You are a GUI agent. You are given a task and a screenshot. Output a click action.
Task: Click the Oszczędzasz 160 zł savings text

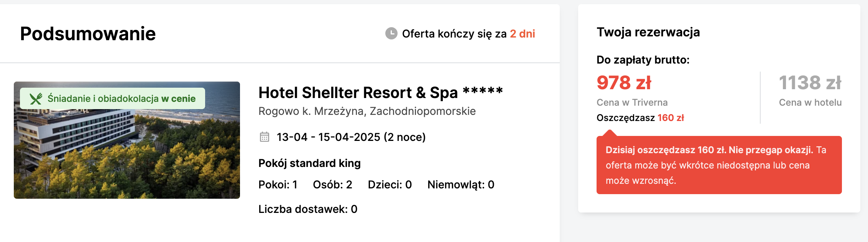640,118
